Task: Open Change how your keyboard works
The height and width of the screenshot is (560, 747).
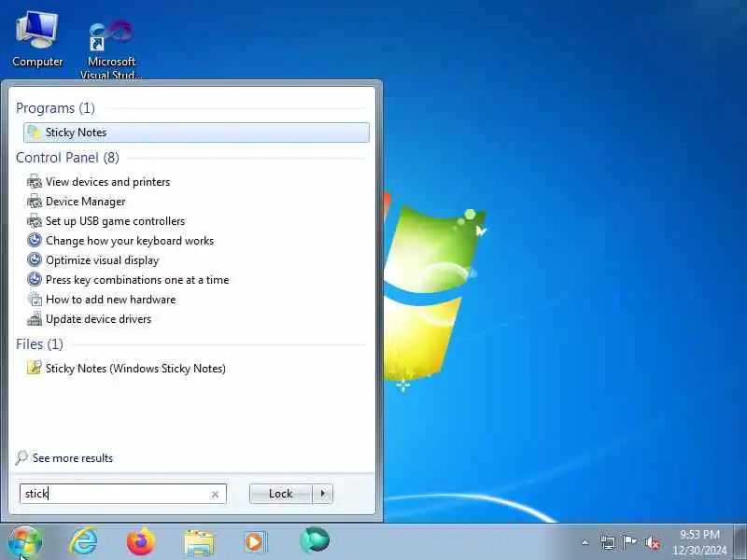Action: click(130, 241)
